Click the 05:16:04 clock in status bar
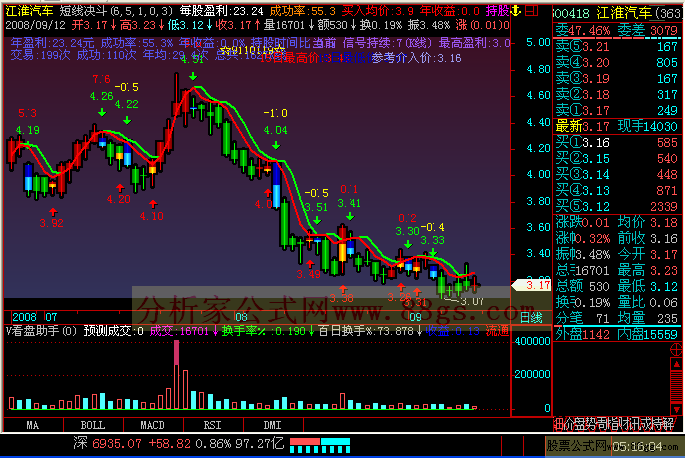685x458 pixels. tap(637, 446)
